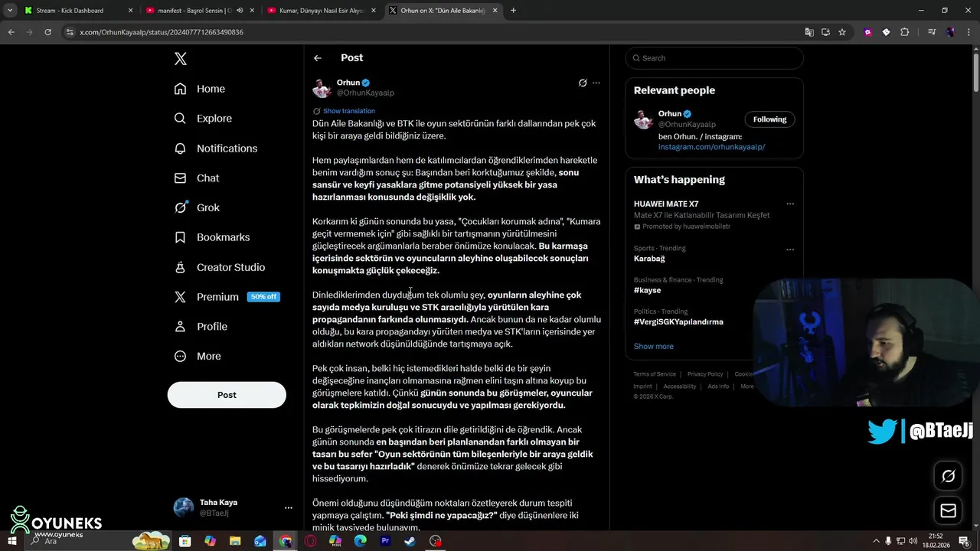Click into the X Search box
The image size is (980, 551).
click(714, 58)
